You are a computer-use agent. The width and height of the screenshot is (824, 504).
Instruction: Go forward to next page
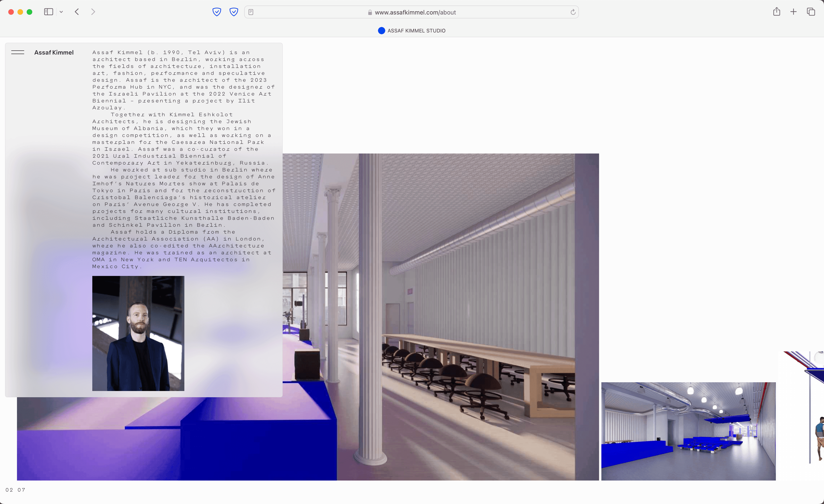[x=93, y=12]
